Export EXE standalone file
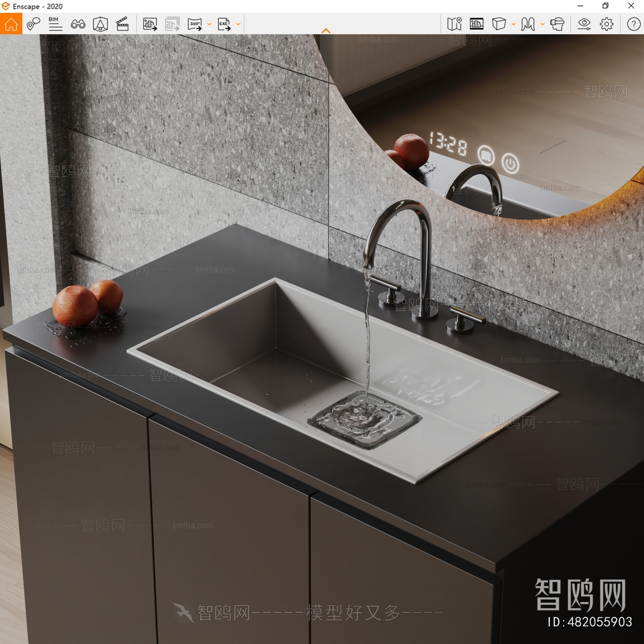Viewport: 644px width, 644px height. click(x=224, y=24)
